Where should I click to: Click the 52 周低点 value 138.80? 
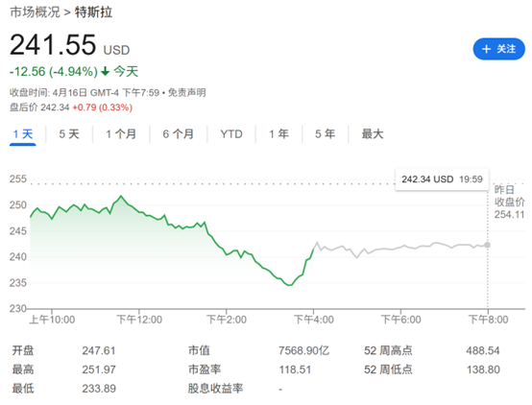pyautogui.click(x=483, y=369)
